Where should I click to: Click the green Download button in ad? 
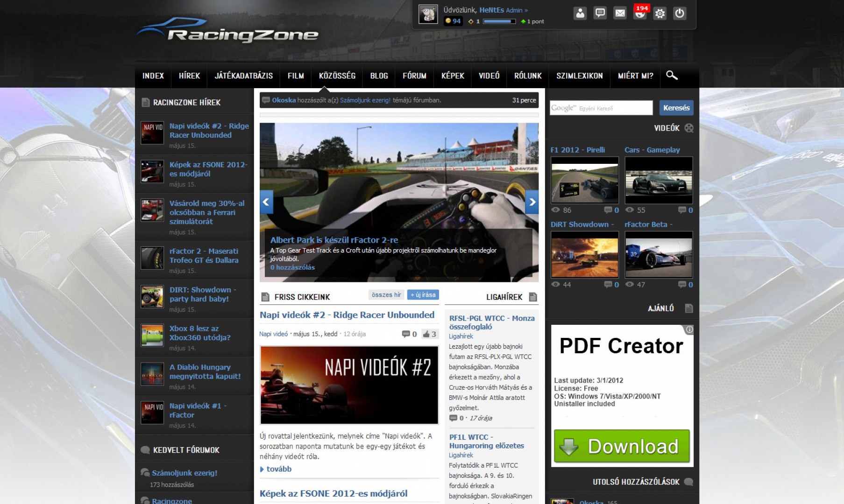pos(622,446)
